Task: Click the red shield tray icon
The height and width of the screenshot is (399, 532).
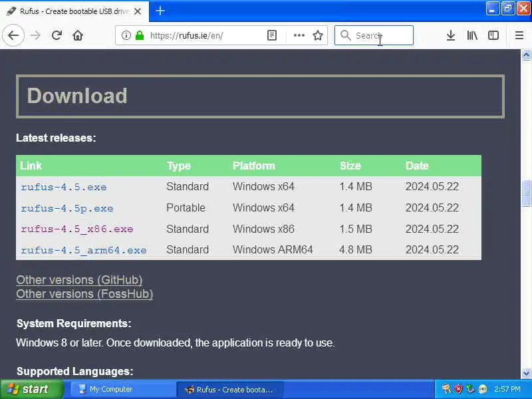Action: pyautogui.click(x=458, y=389)
